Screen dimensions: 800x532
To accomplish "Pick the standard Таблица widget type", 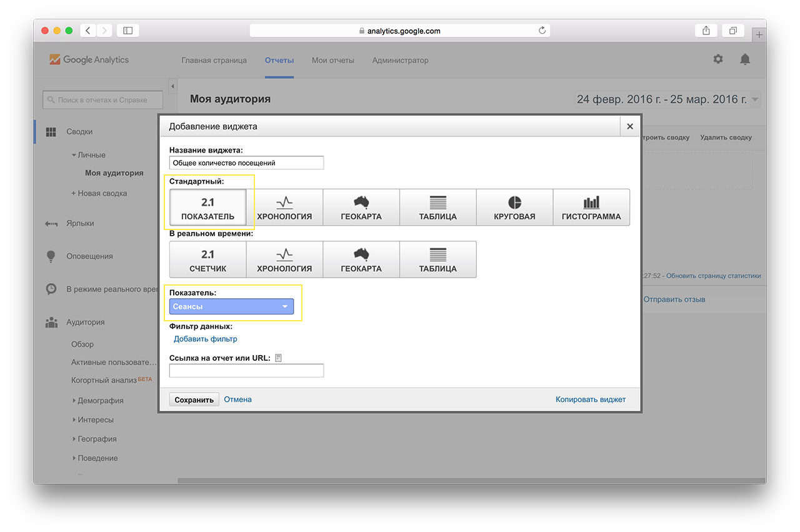I will coord(437,208).
